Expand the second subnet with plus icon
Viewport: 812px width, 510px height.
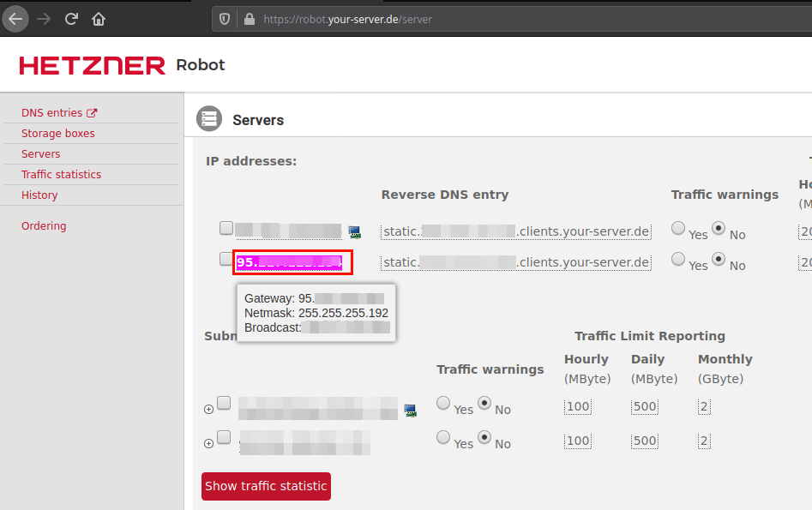[208, 444]
